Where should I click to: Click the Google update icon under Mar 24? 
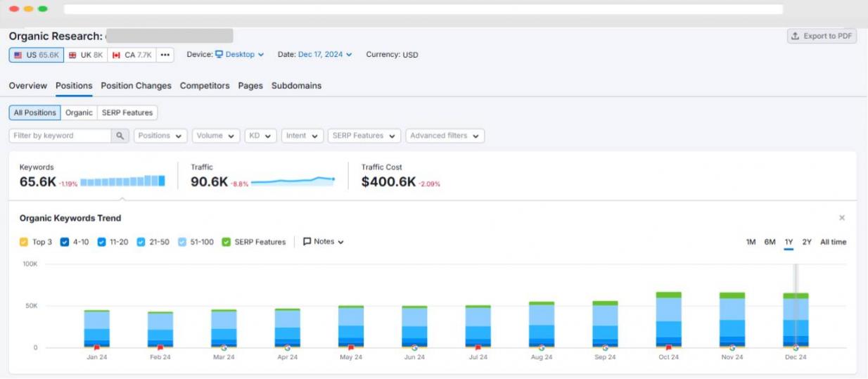[224, 347]
